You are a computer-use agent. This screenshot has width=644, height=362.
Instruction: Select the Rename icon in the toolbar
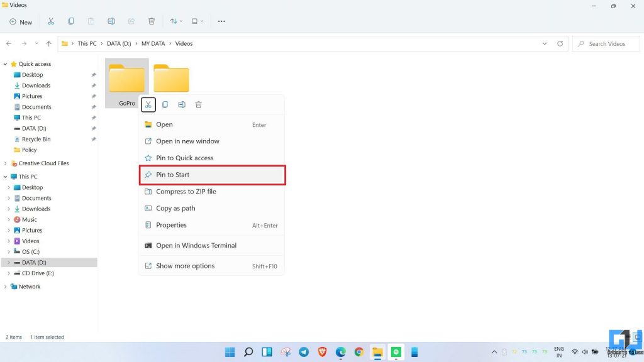click(x=111, y=21)
